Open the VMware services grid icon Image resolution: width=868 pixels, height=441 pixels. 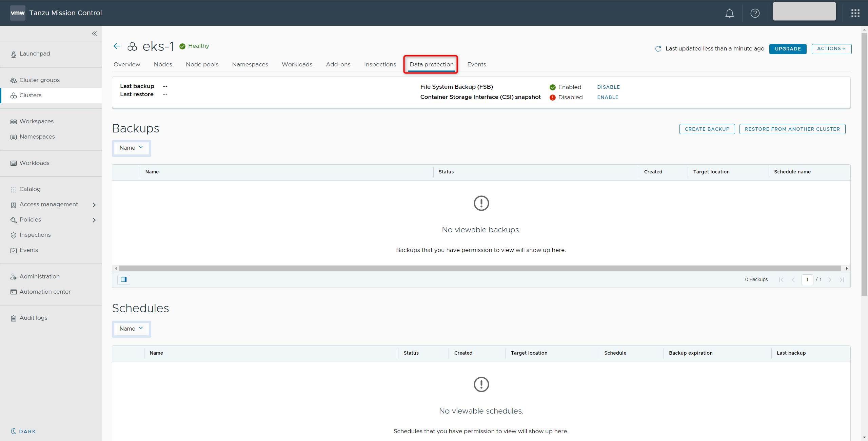pyautogui.click(x=855, y=13)
